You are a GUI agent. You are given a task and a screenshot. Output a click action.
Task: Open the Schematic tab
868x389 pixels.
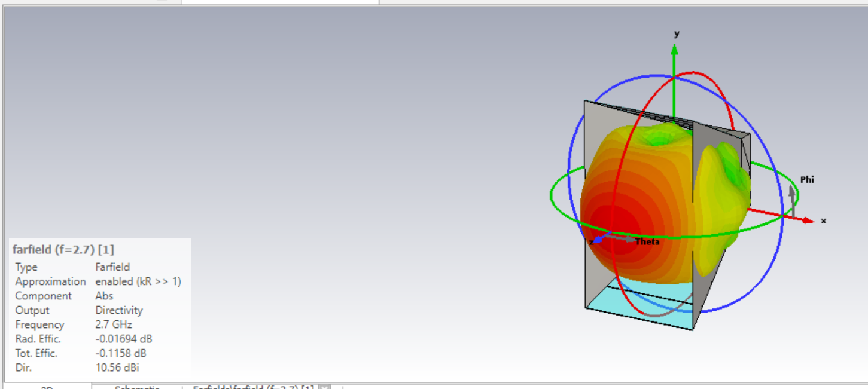[136, 387]
